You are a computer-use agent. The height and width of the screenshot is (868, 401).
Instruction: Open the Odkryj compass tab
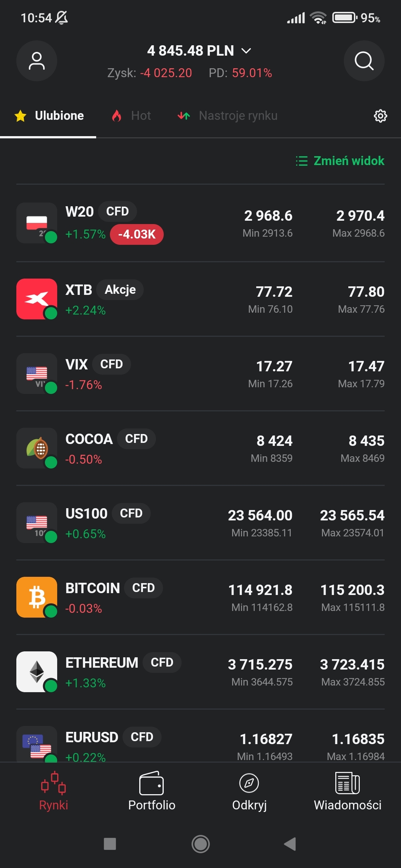(249, 791)
